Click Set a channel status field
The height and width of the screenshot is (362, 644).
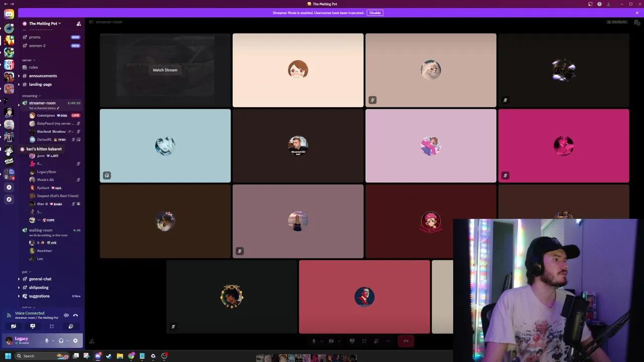tap(45, 108)
